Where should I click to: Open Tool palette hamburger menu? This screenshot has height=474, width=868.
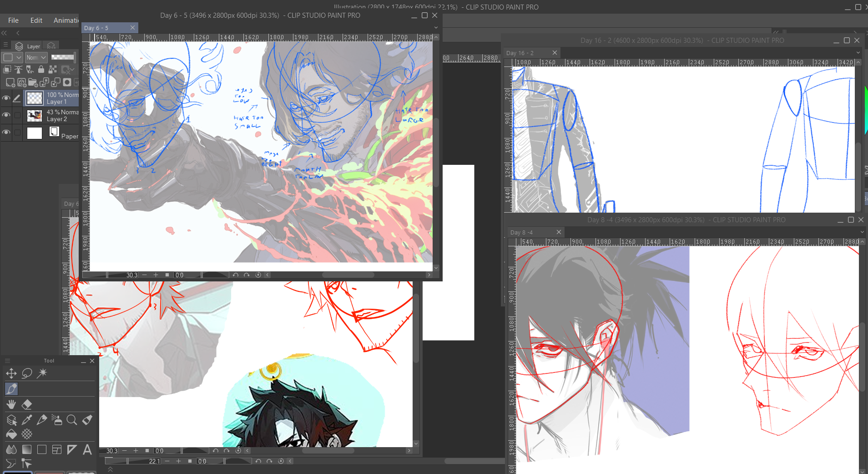click(x=7, y=360)
